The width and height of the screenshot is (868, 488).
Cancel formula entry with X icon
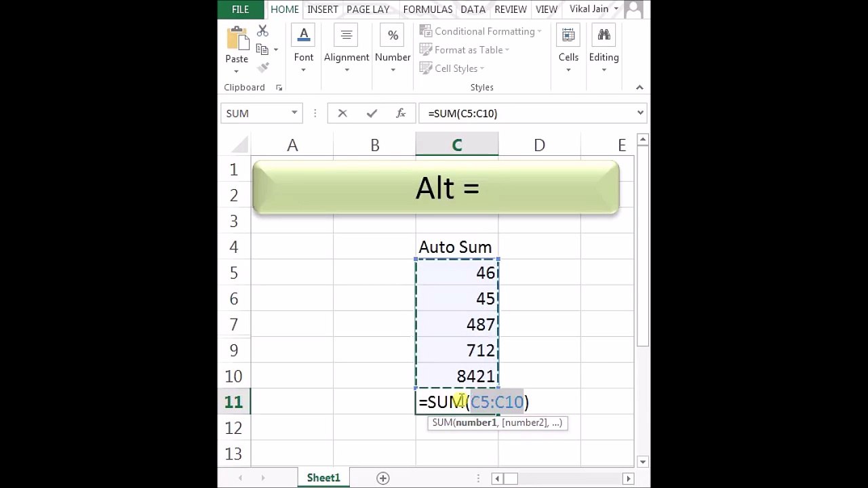(x=342, y=113)
